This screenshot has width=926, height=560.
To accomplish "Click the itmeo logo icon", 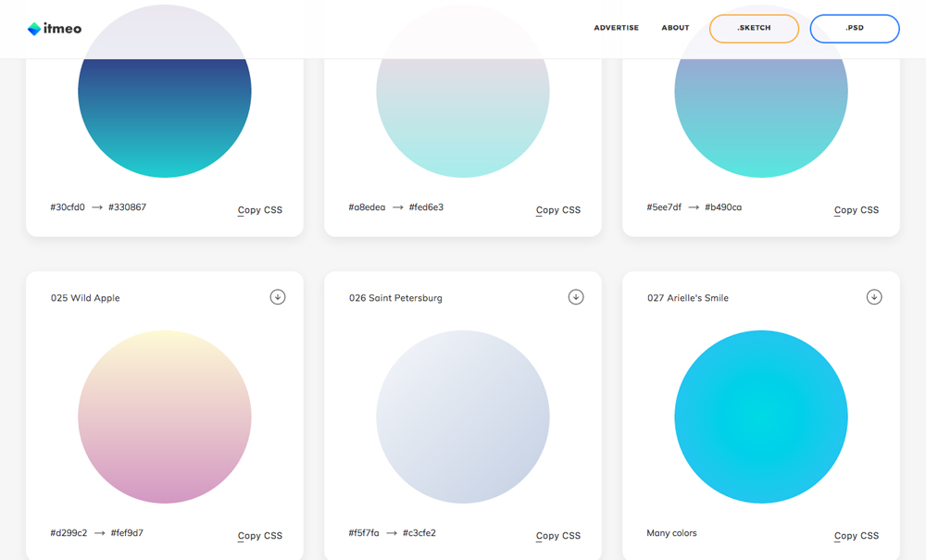I will click(34, 29).
